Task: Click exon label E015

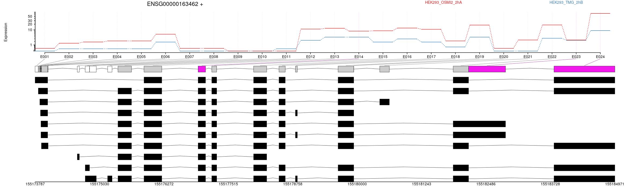Action: point(383,57)
